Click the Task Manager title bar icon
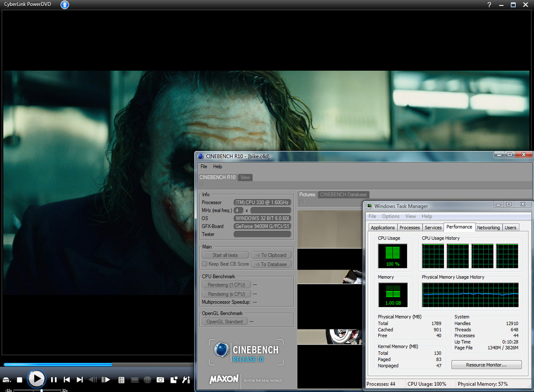Image resolution: width=534 pixels, height=392 pixels. tap(369, 206)
